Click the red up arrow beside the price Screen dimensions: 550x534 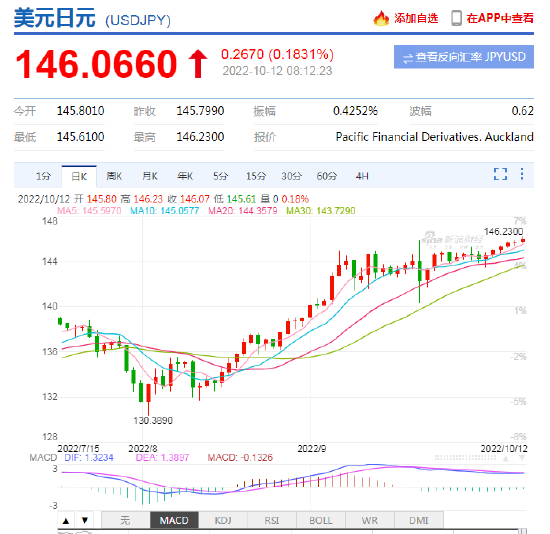pos(198,64)
